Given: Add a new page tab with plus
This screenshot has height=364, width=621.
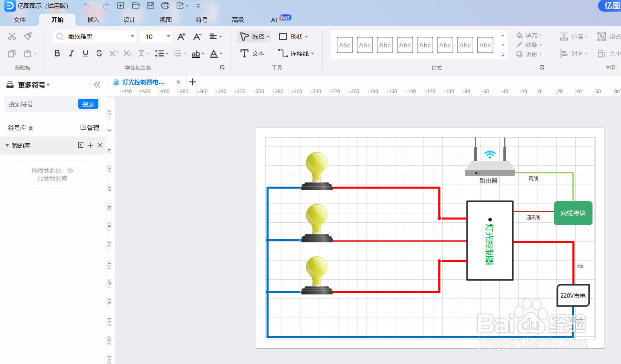Looking at the screenshot, I should click(193, 82).
